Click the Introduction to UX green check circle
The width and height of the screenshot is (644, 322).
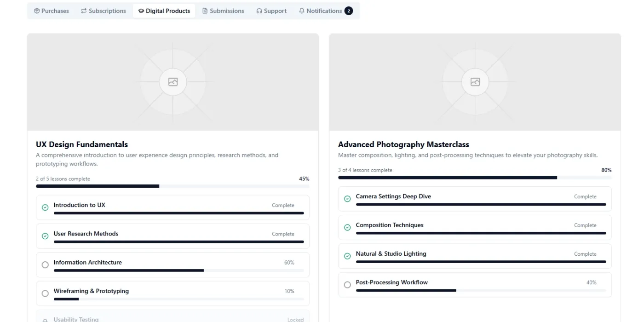pos(45,207)
